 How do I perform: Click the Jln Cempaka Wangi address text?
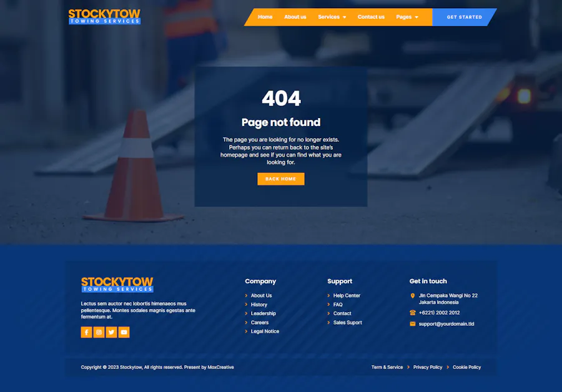tap(448, 299)
